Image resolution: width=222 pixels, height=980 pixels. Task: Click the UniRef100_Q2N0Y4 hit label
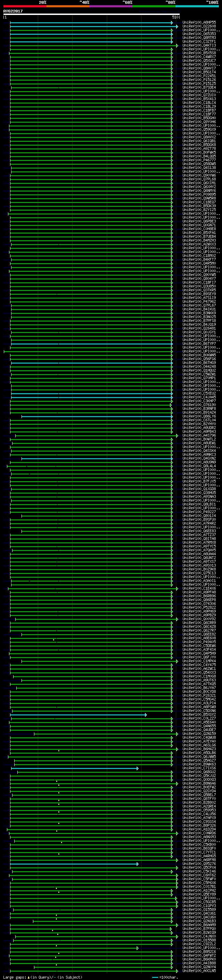tap(199, 967)
